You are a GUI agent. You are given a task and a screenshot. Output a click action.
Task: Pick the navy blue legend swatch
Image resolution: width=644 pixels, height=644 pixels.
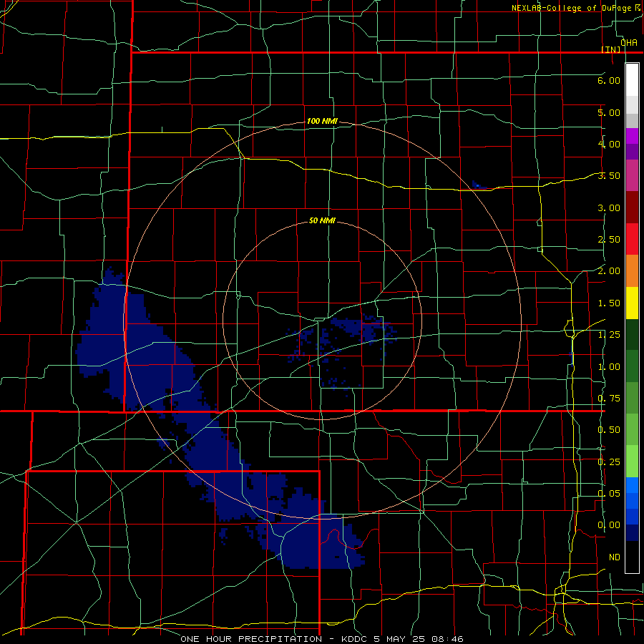tap(632, 532)
